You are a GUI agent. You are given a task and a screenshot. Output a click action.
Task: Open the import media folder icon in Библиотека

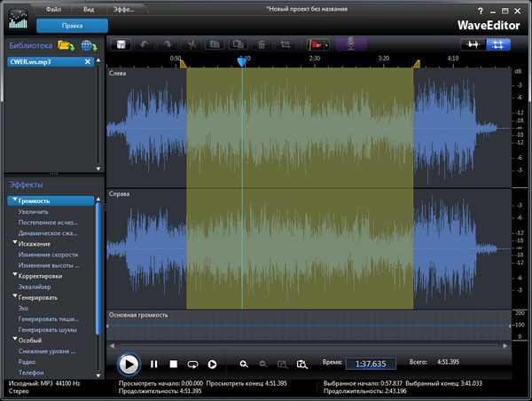[66, 45]
